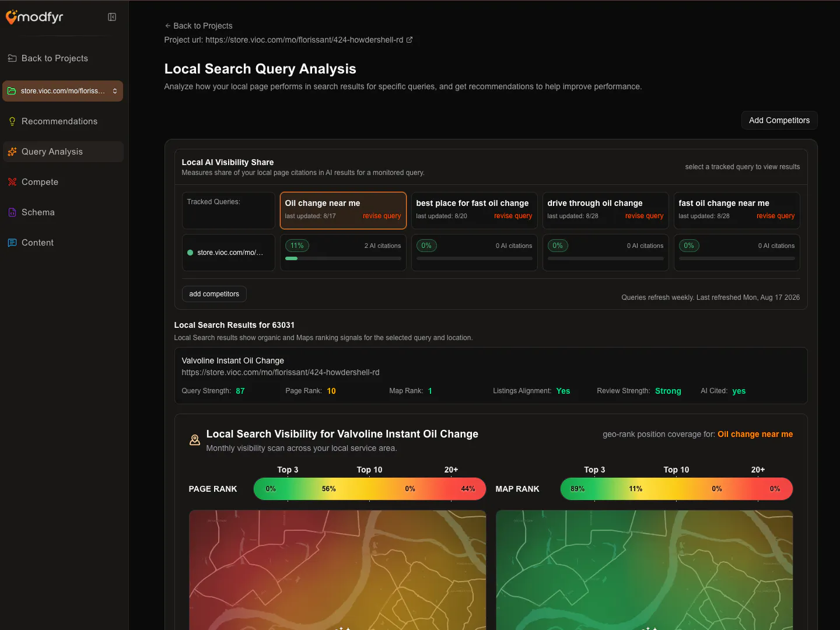Click the Page Rank heatmap
Image resolution: width=840 pixels, height=630 pixels.
338,570
